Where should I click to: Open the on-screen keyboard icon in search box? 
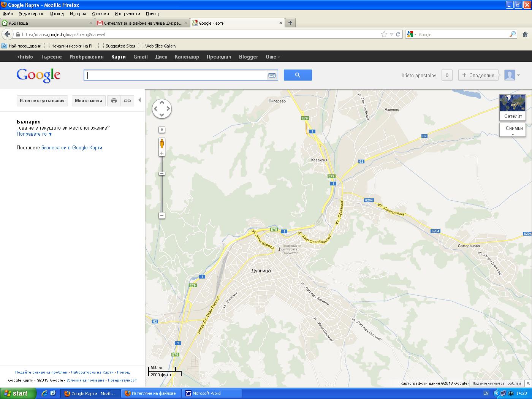click(272, 75)
